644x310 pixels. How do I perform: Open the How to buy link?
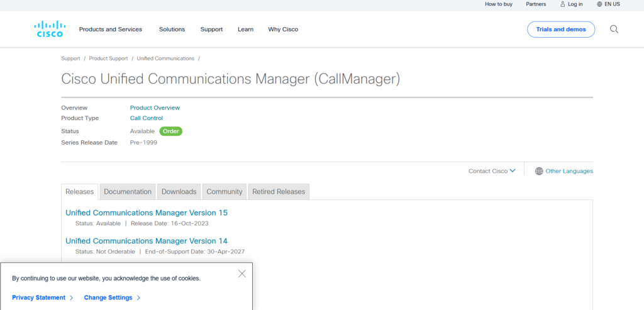499,4
